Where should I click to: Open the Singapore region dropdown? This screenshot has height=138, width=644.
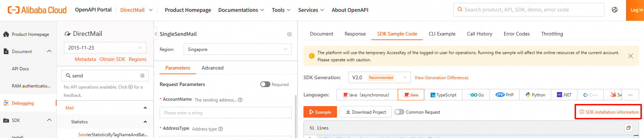238,49
